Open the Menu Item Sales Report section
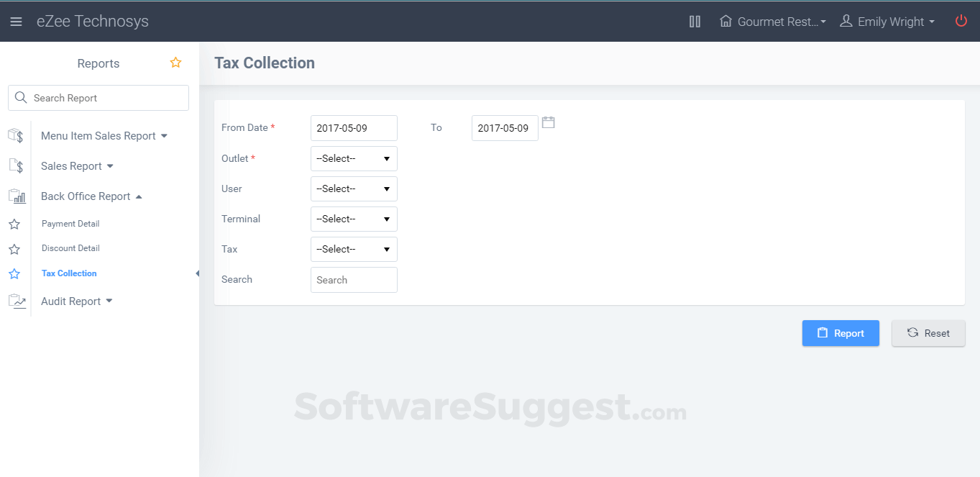Screen dimensions: 980x477 coord(99,135)
